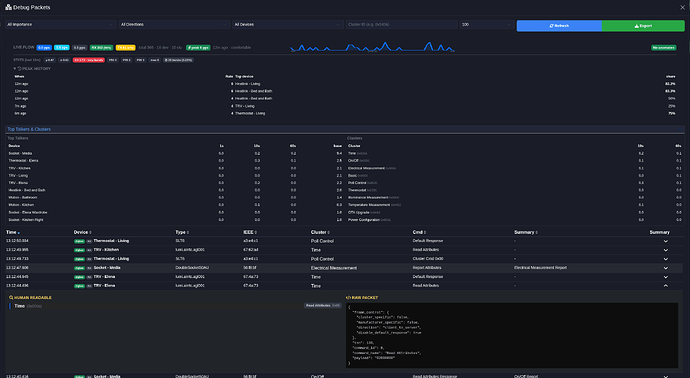Select the Top Talkers & Clusters tab
Image resolution: width=690 pixels, height=378 pixels.
[x=29, y=129]
